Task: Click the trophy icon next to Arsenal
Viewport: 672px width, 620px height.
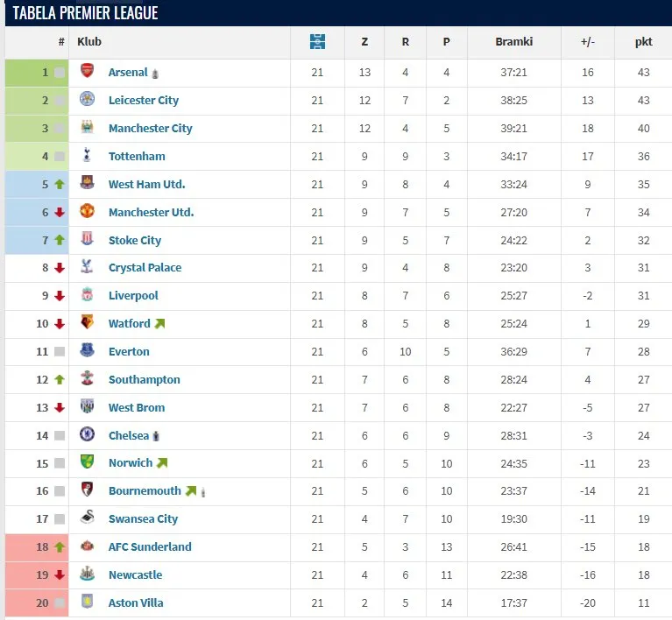Action: [155, 74]
